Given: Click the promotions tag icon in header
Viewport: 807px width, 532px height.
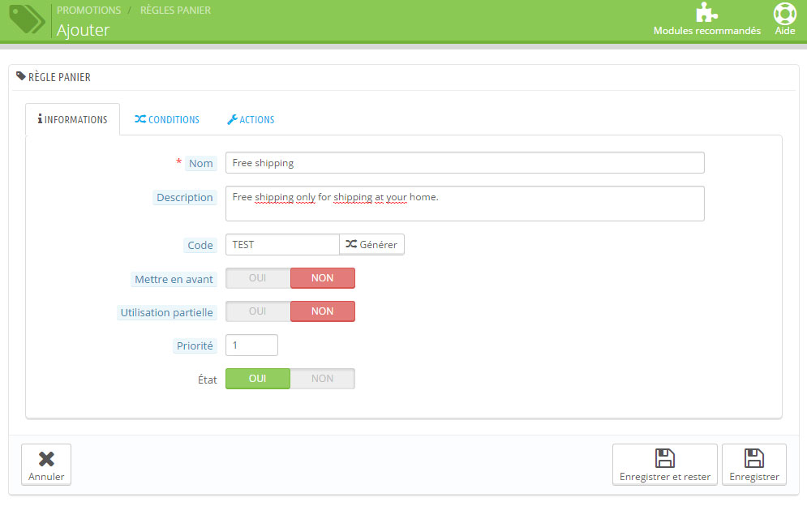Looking at the screenshot, I should point(27,19).
